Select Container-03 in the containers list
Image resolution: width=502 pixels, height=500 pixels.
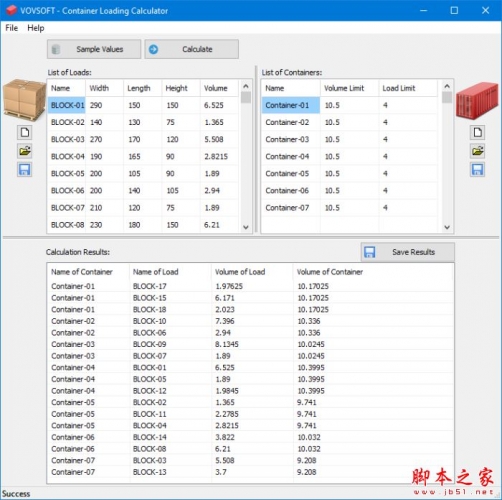[349, 139]
